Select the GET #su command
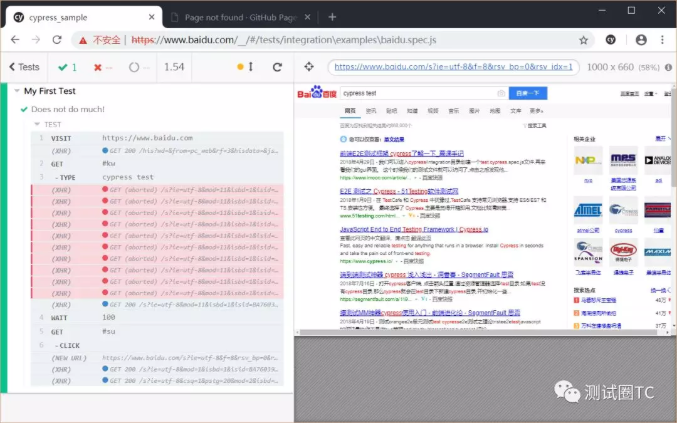This screenshot has height=424, width=678. coord(157,332)
